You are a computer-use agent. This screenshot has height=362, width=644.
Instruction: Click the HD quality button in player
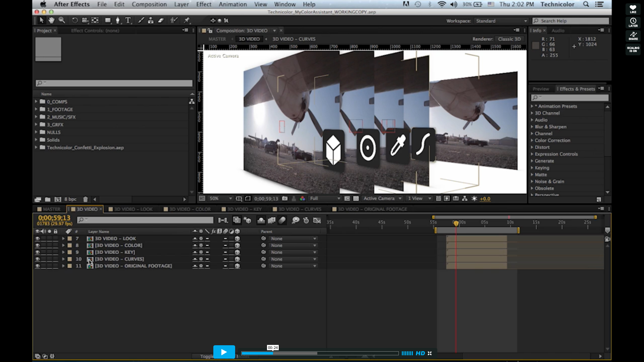(x=420, y=353)
